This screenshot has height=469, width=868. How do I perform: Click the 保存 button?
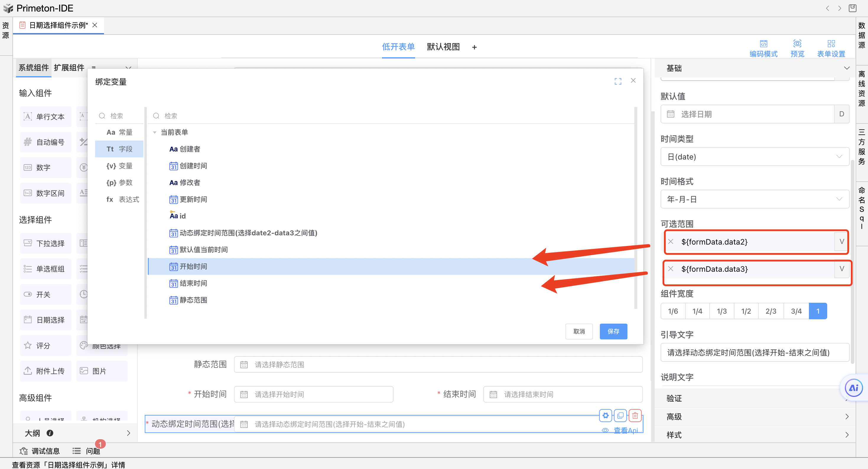coord(613,331)
